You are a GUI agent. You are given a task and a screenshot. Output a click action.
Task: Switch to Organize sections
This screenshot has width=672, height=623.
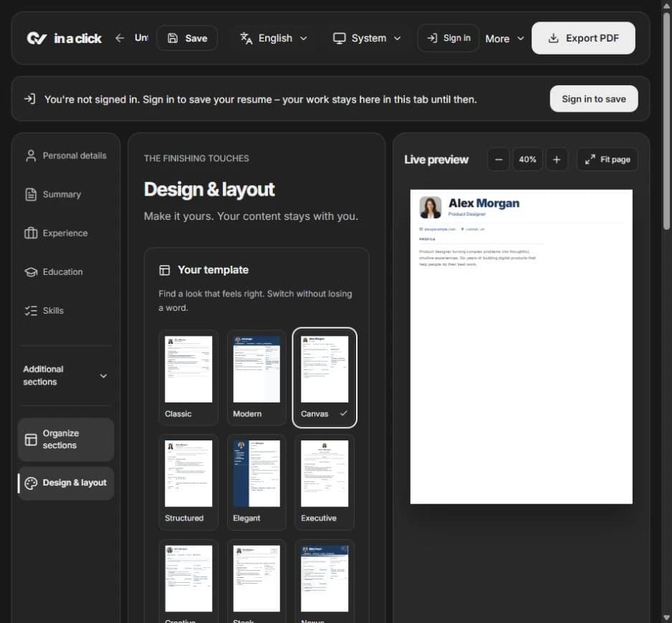click(x=66, y=439)
